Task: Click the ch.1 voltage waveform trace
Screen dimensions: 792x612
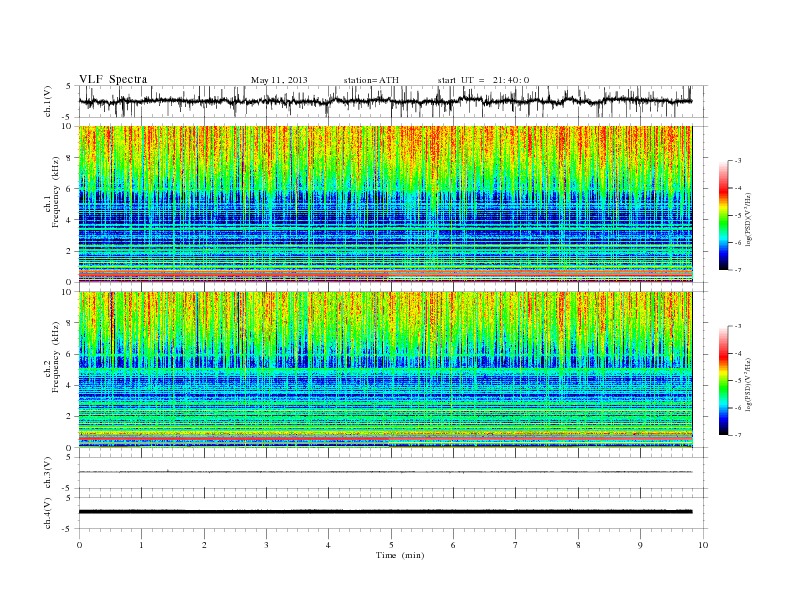Action: [385, 101]
